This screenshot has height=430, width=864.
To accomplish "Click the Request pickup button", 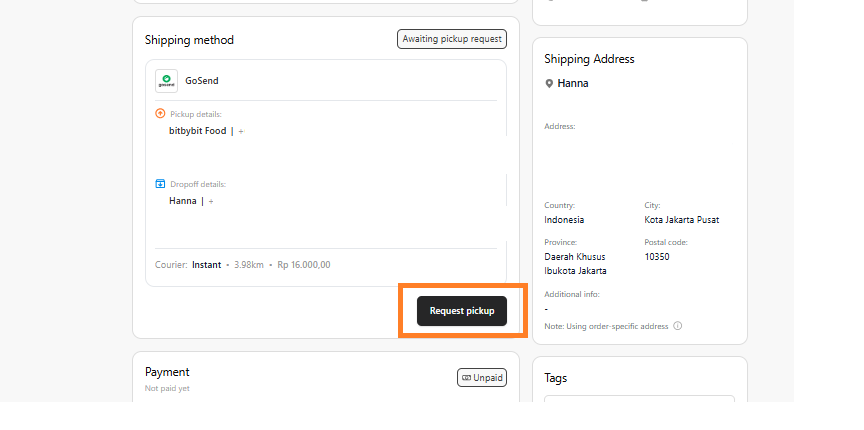I will click(x=461, y=311).
